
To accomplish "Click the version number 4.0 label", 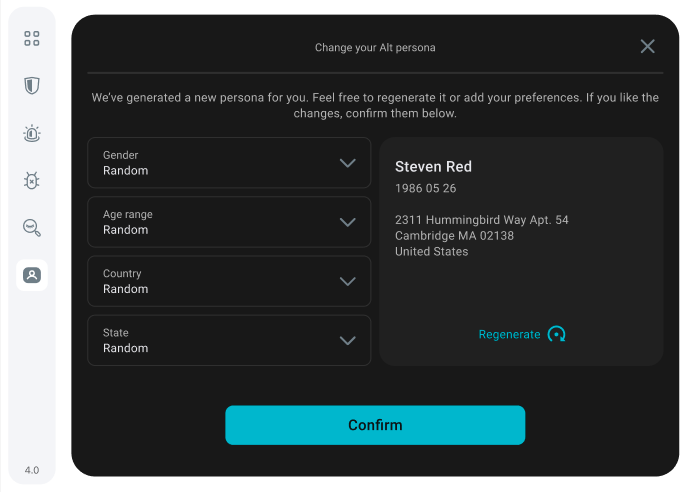I will (x=32, y=470).
